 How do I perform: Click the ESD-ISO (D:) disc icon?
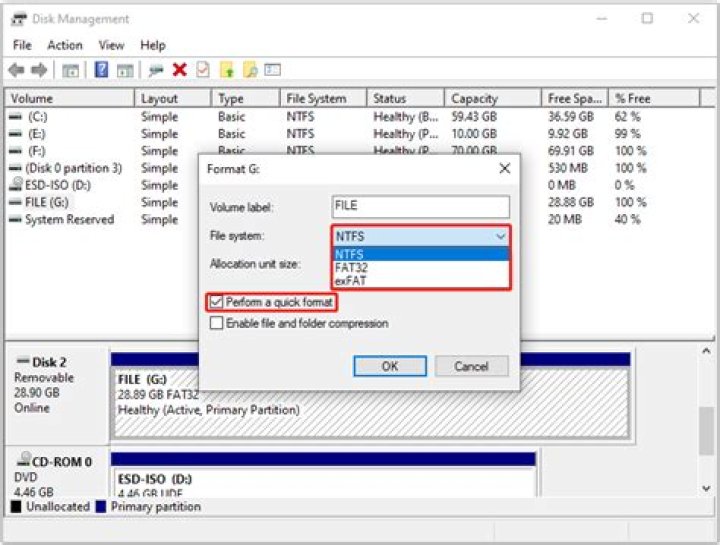16,184
